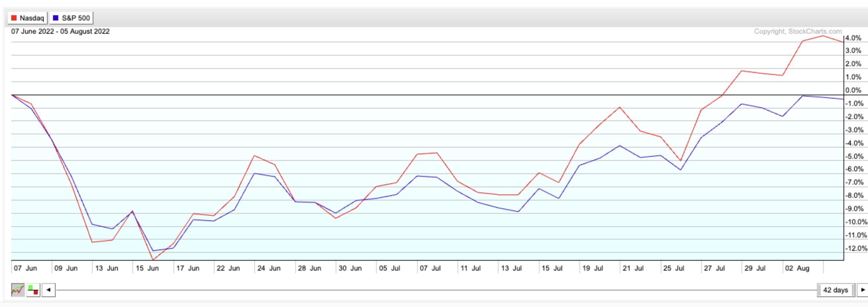Grab the left grip of the 42 days slider
The width and height of the screenshot is (868, 307).
click(819, 290)
